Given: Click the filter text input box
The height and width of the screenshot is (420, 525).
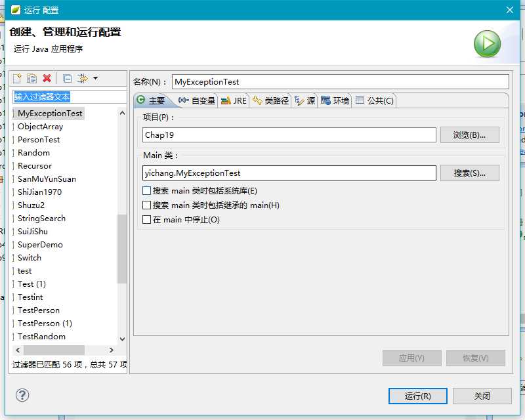Looking at the screenshot, I should (70, 96).
